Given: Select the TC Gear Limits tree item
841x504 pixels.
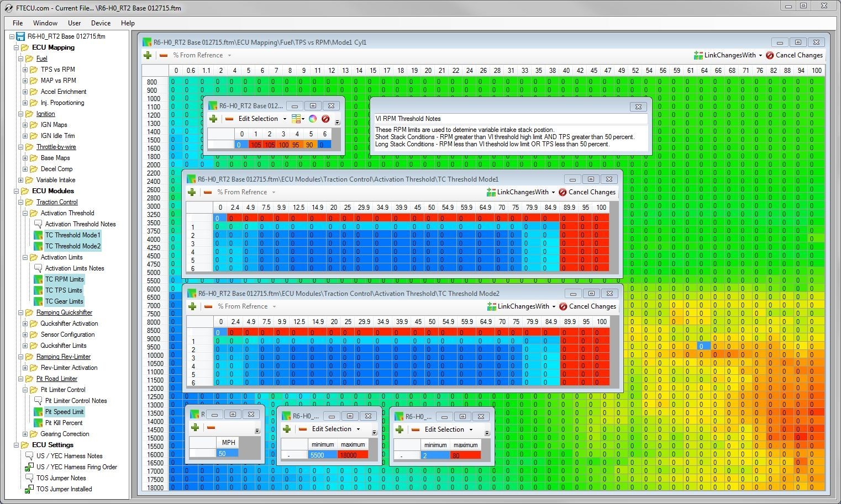Looking at the screenshot, I should (x=64, y=301).
